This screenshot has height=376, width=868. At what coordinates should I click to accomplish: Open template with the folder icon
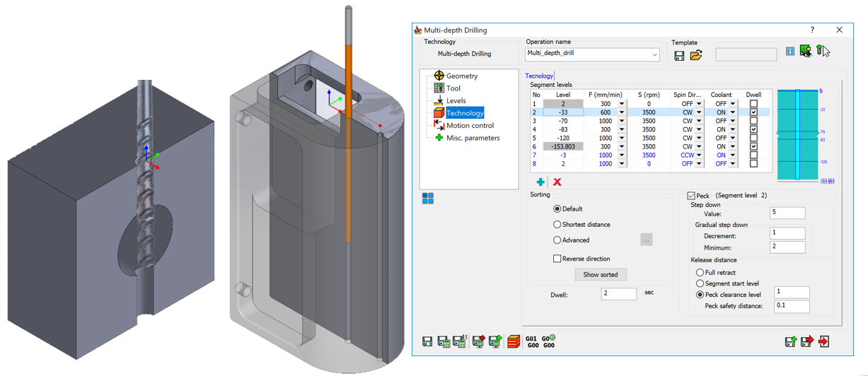point(696,55)
